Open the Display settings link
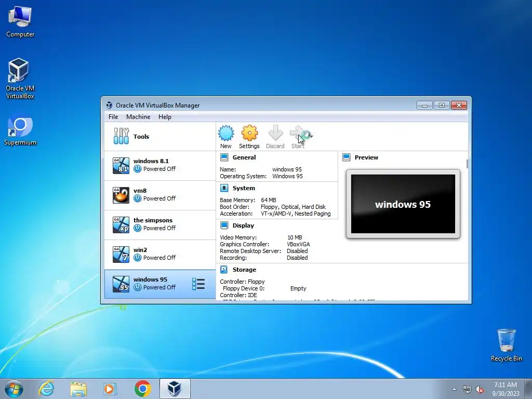 click(243, 225)
